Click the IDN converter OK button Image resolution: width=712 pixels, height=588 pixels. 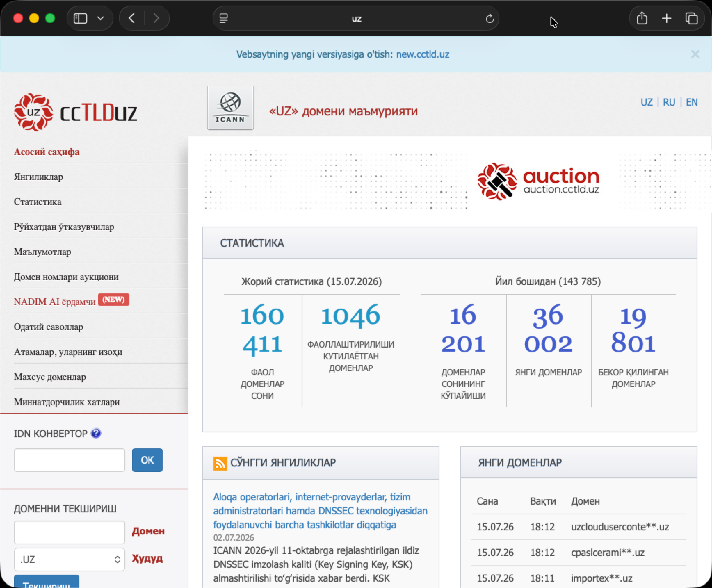point(147,460)
